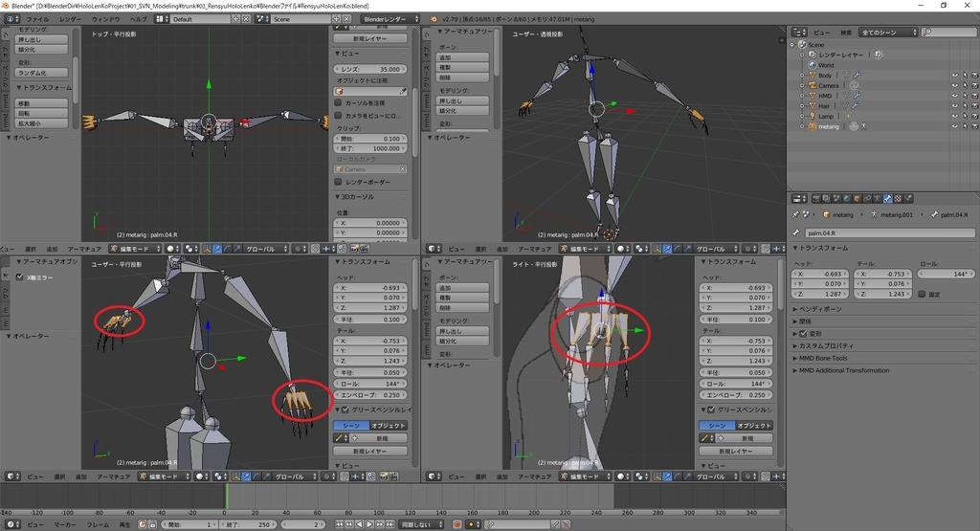
Task: Click the 拡大縮小 transform button
Action: 41,123
